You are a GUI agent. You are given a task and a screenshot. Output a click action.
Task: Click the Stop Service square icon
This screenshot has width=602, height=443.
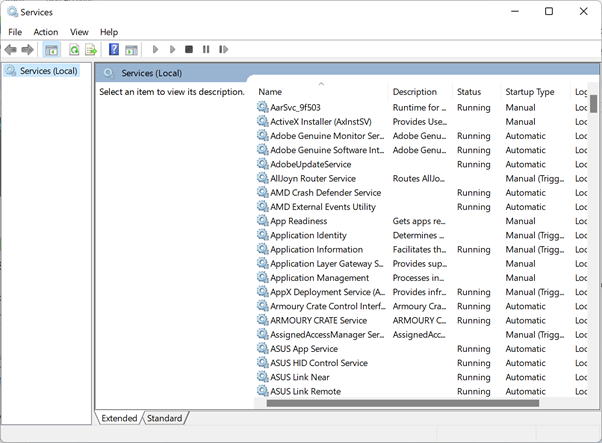pyautogui.click(x=189, y=50)
